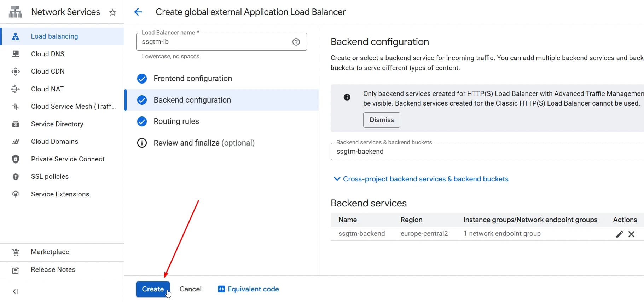Click the Region column header

click(411, 220)
